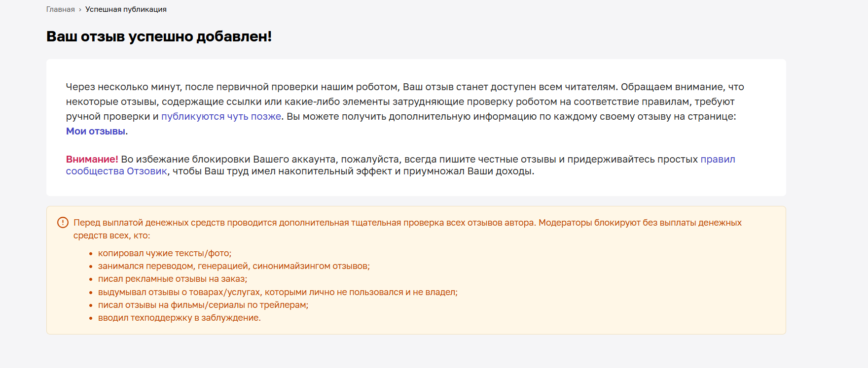Viewport: 868px width, 368px height.
Task: Click the warning exclamation circle icon
Action: coord(63,223)
